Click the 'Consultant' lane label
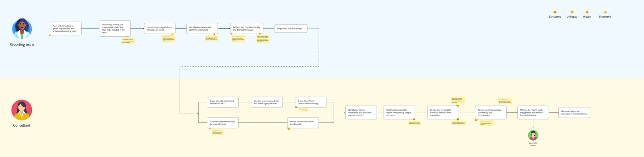 22,126
